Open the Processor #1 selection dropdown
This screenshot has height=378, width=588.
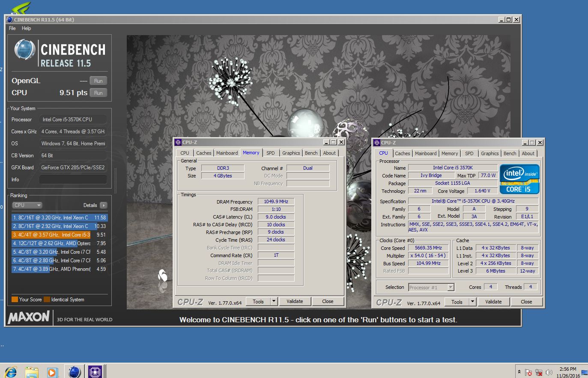tap(431, 287)
